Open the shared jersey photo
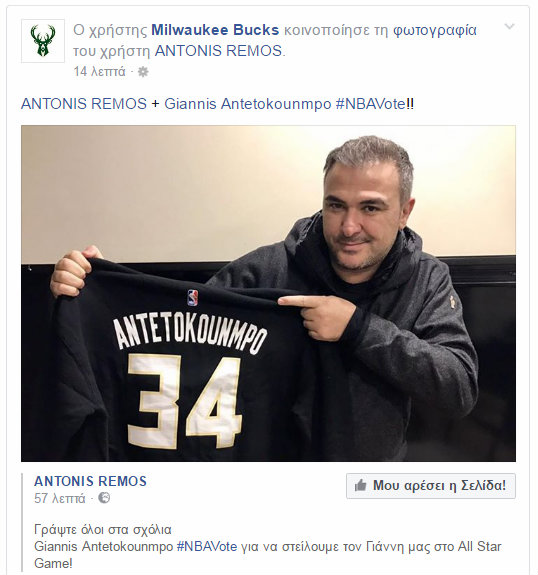This screenshot has height=575, width=538. point(268,293)
